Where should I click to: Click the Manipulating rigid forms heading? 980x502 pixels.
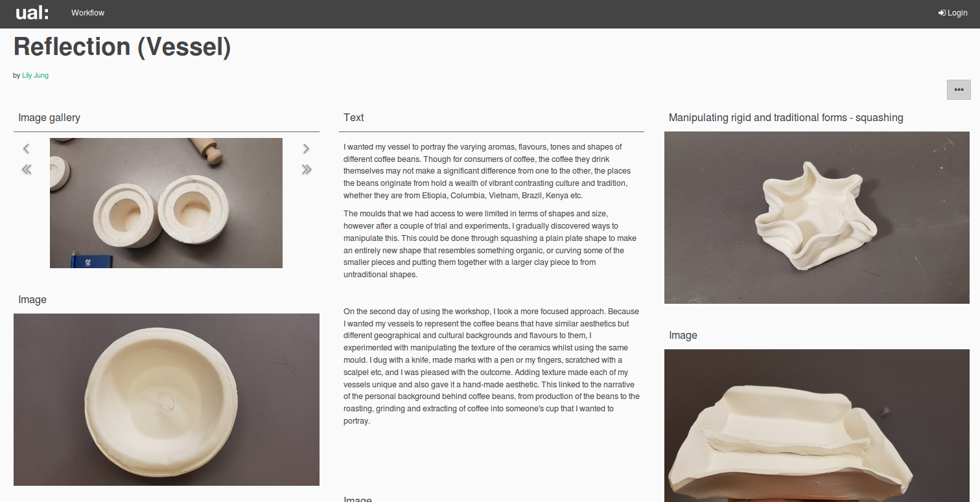tap(786, 117)
